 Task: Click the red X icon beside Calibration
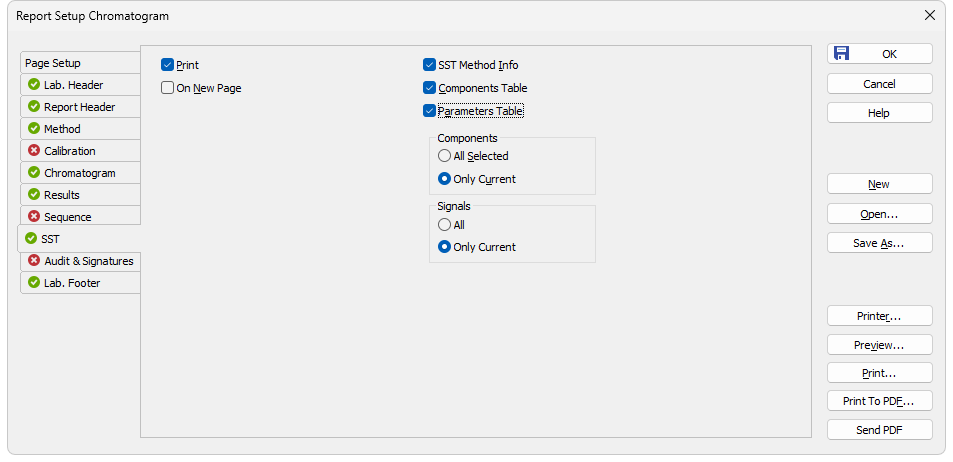click(34, 150)
